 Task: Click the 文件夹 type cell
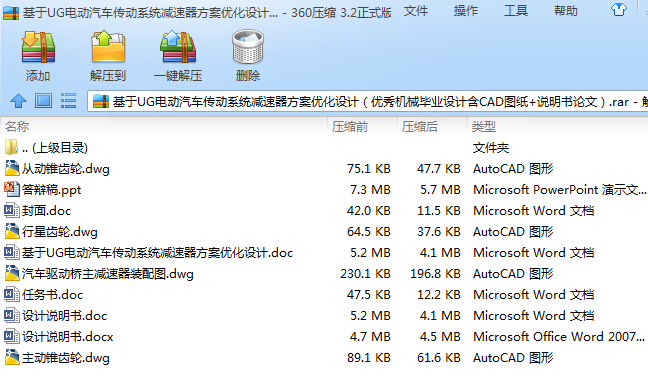[491, 147]
